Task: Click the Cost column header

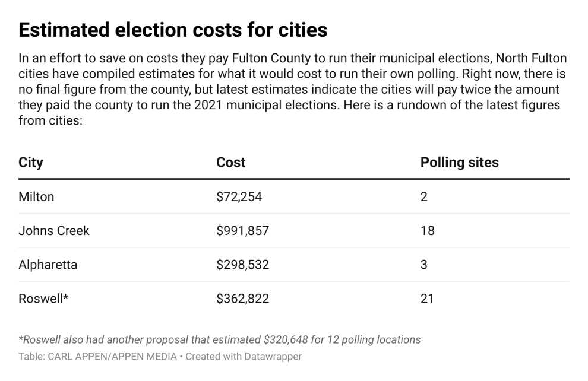Action: tap(230, 163)
